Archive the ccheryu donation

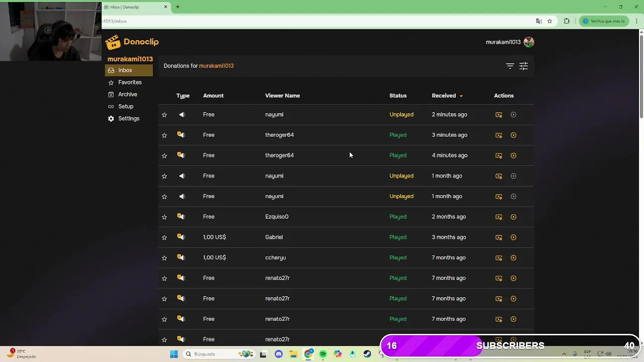click(x=499, y=258)
